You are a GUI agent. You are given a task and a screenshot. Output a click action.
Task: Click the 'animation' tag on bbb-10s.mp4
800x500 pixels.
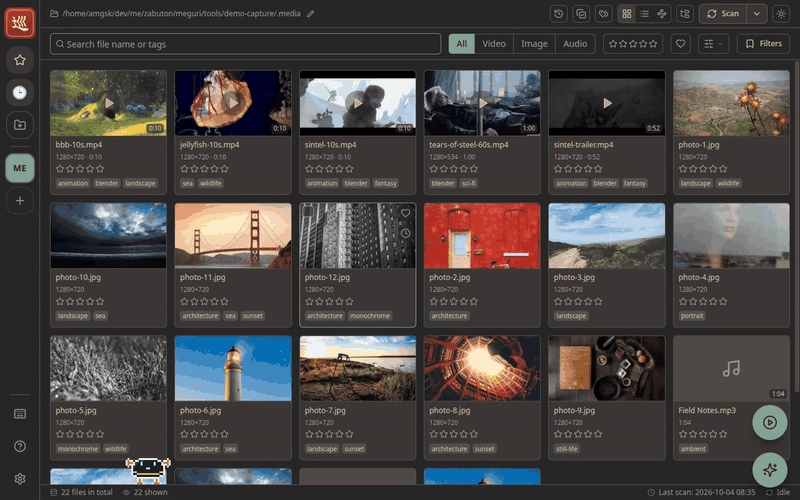pyautogui.click(x=72, y=183)
